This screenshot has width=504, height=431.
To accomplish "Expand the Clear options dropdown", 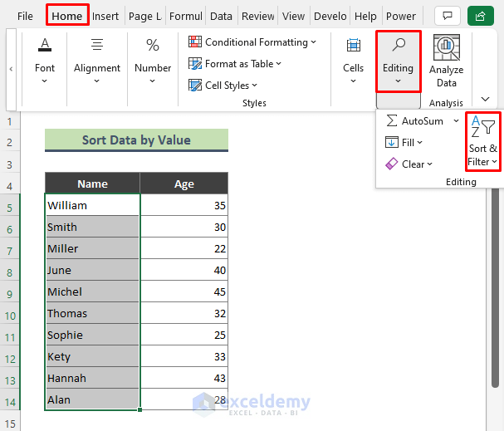I will pyautogui.click(x=429, y=164).
